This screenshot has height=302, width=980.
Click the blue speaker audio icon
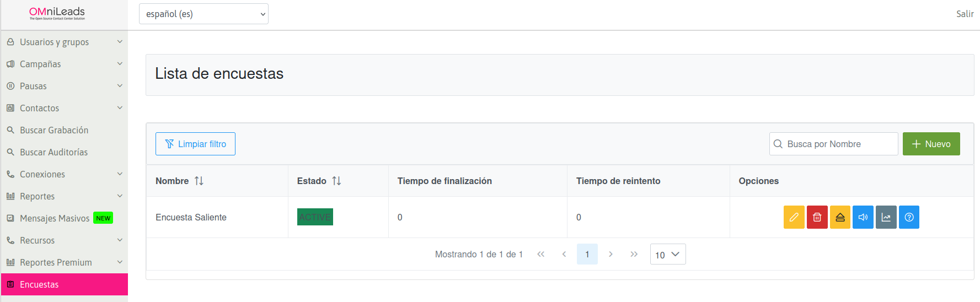coord(863,217)
